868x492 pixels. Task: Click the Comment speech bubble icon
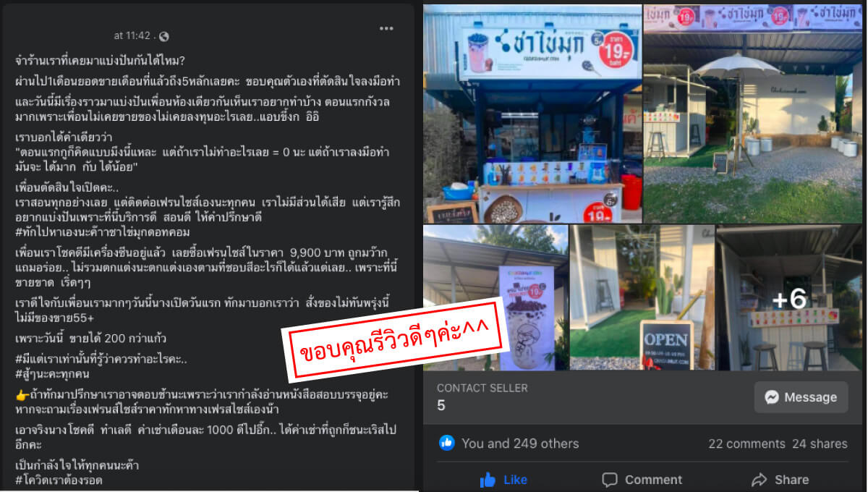tap(610, 479)
